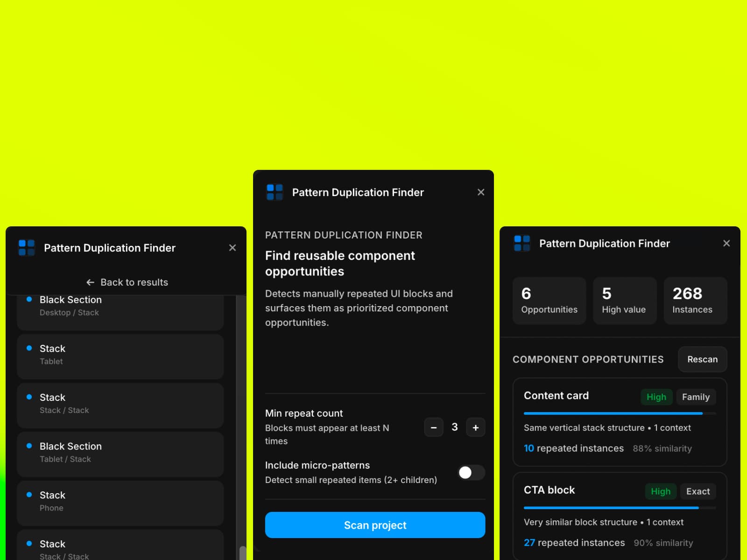This screenshot has width=747, height=560.
Task: Start scanning with the Scan project button
Action: click(375, 525)
